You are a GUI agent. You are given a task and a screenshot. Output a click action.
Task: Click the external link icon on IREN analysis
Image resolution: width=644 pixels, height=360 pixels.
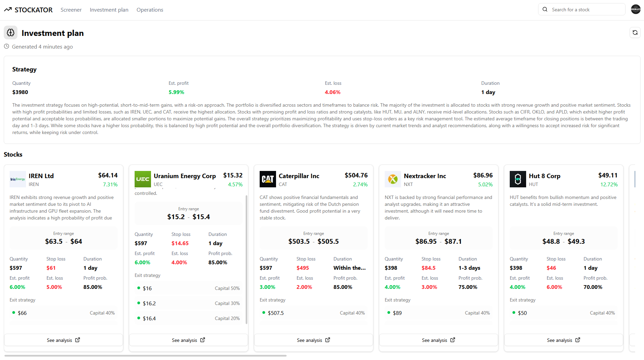(78, 340)
